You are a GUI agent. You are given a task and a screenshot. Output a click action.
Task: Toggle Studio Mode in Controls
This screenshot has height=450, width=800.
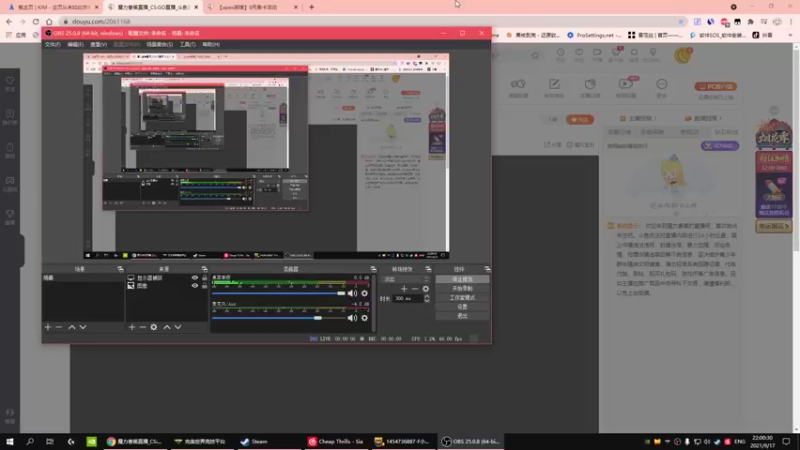pyautogui.click(x=462, y=297)
